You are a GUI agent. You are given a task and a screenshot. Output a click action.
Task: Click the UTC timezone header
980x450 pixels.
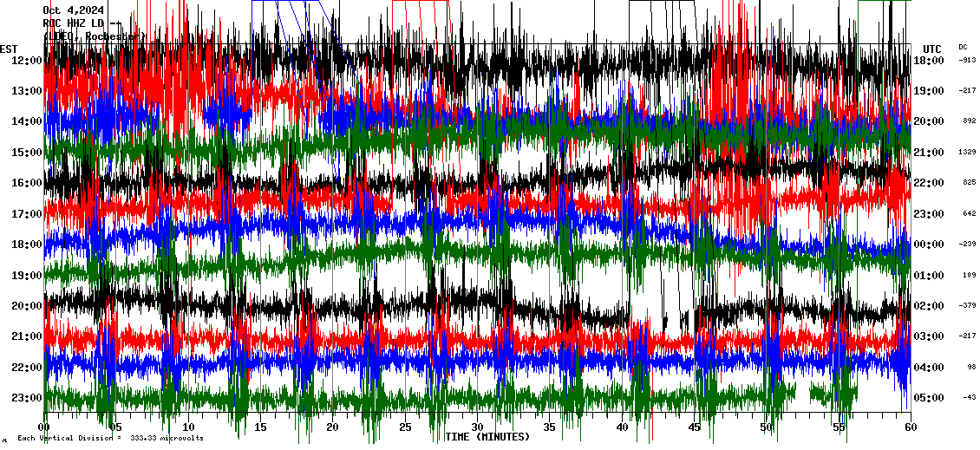931,49
